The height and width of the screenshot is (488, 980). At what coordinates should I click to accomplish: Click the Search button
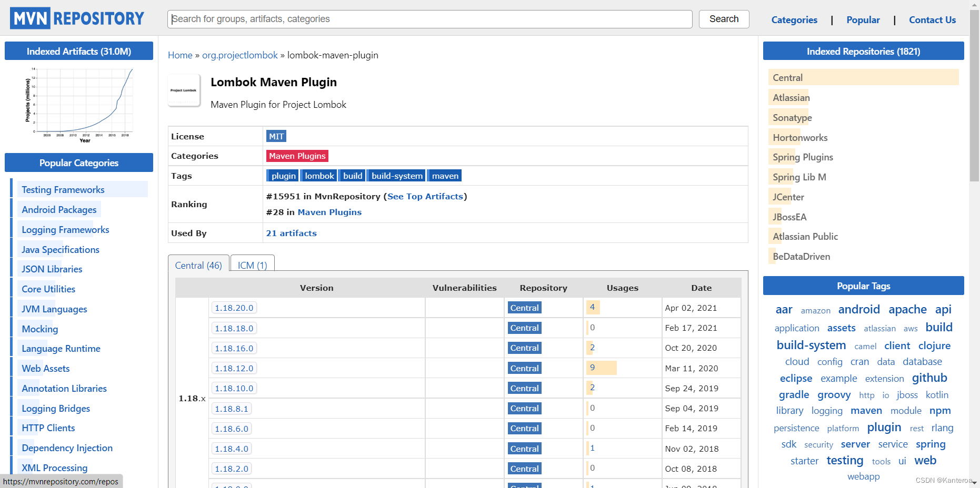click(724, 19)
